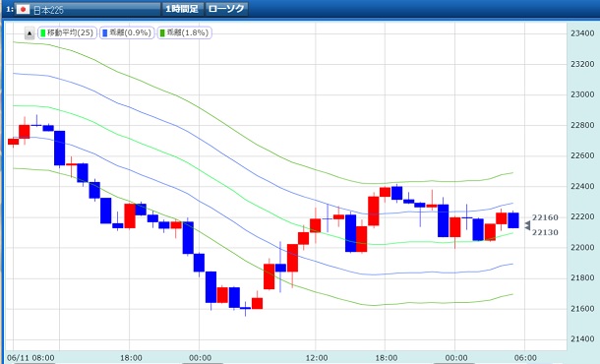Click the 22160 ask price label
Image resolution: width=600 pixels, height=364 pixels.
click(545, 217)
